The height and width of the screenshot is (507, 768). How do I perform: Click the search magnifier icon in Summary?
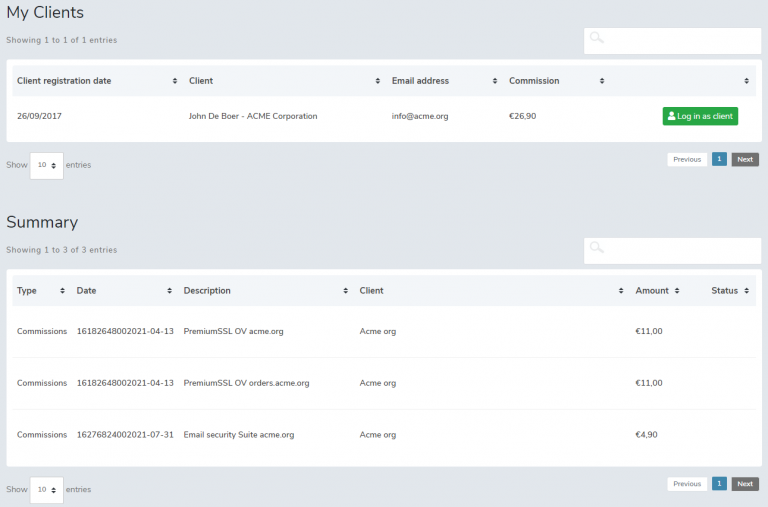pos(597,247)
